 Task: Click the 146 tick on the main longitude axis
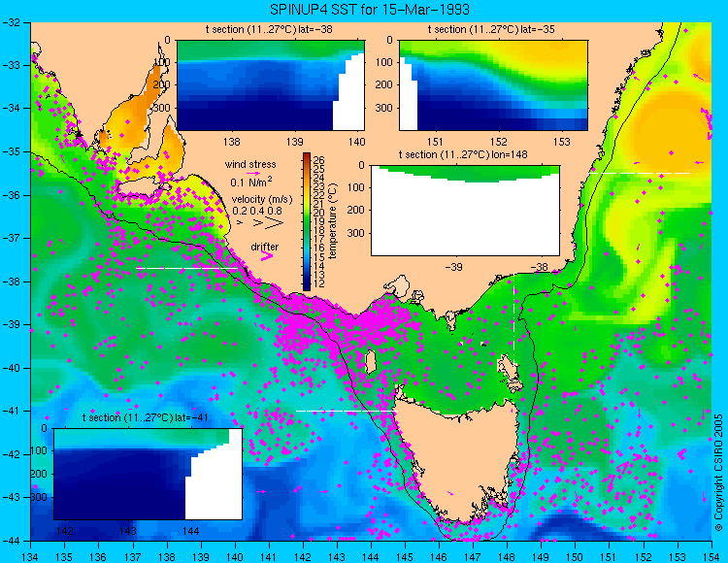(439, 557)
